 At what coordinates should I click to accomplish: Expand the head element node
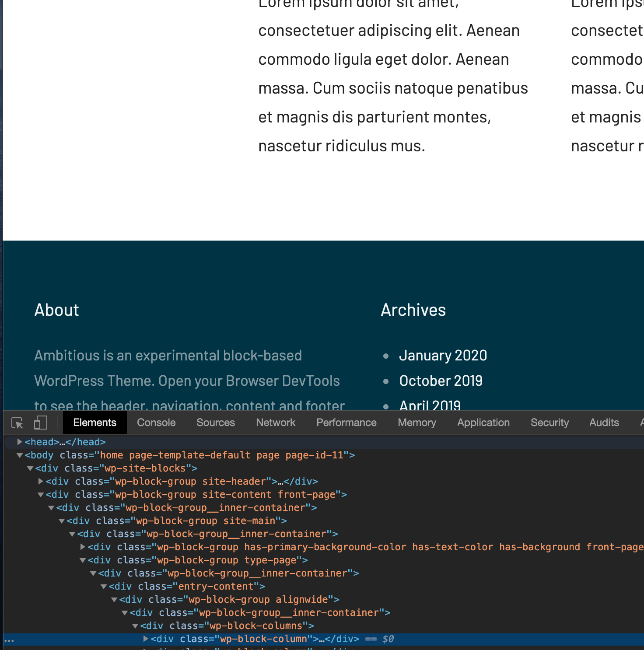click(x=20, y=442)
